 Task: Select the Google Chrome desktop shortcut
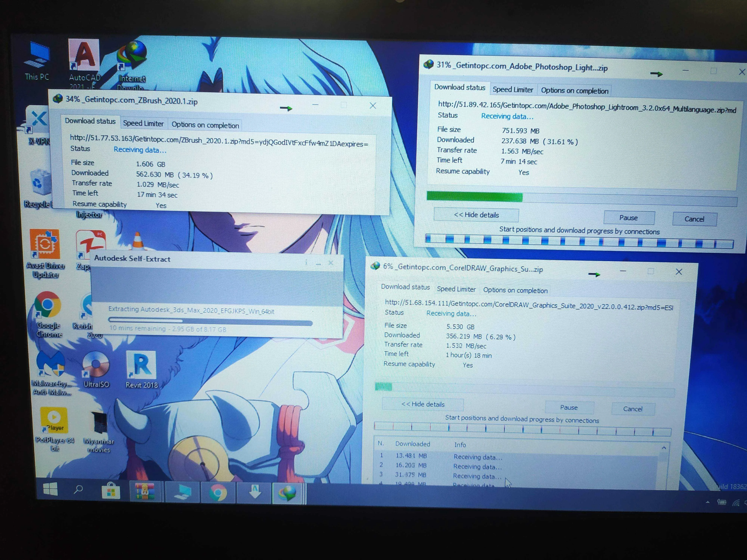tap(48, 314)
